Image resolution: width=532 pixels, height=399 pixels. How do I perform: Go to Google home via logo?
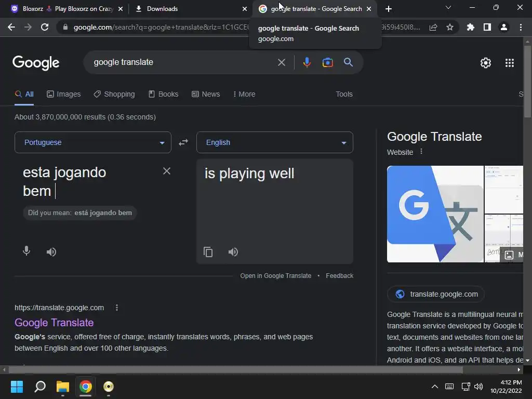[36, 63]
